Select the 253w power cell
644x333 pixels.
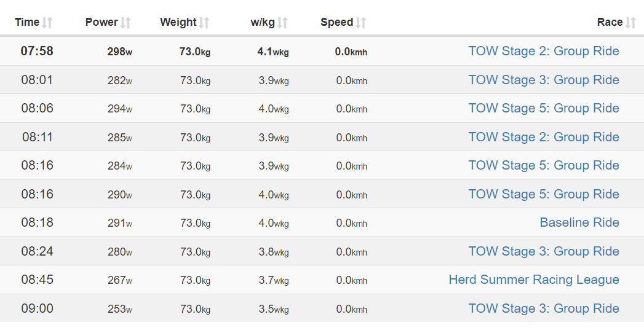119,309
